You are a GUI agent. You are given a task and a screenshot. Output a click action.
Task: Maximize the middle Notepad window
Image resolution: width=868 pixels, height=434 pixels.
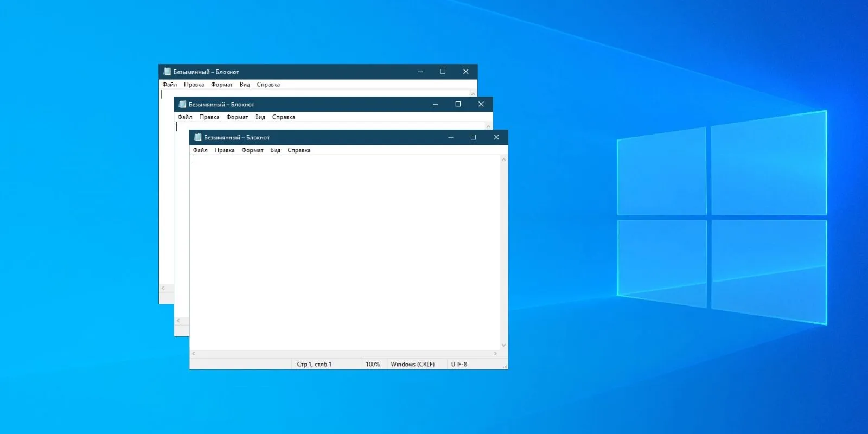click(x=458, y=104)
